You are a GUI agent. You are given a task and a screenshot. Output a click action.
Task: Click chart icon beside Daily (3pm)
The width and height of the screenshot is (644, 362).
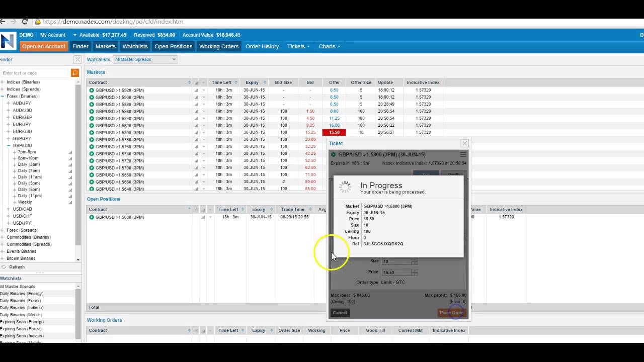point(70,183)
